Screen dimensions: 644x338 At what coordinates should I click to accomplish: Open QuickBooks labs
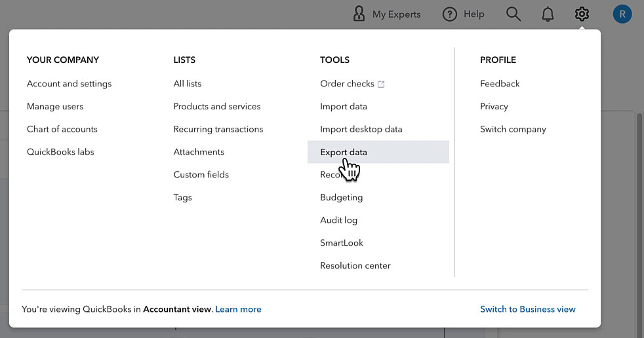pos(60,152)
